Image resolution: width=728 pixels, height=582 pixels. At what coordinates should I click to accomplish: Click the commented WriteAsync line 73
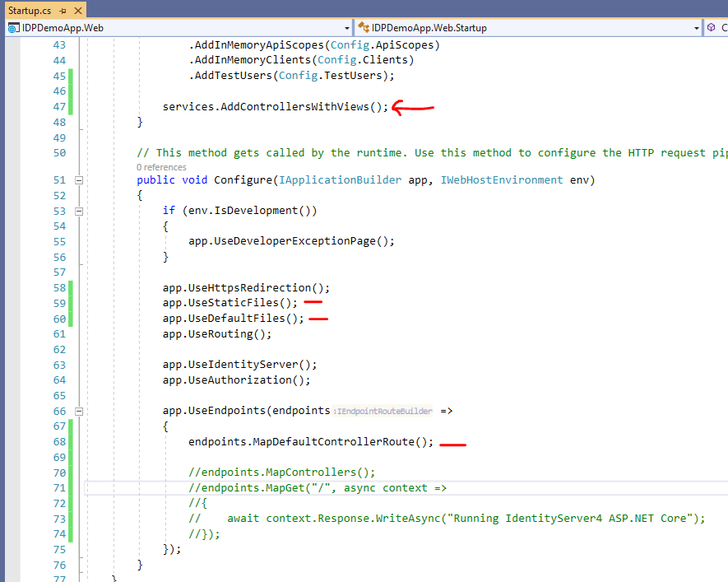(446, 519)
